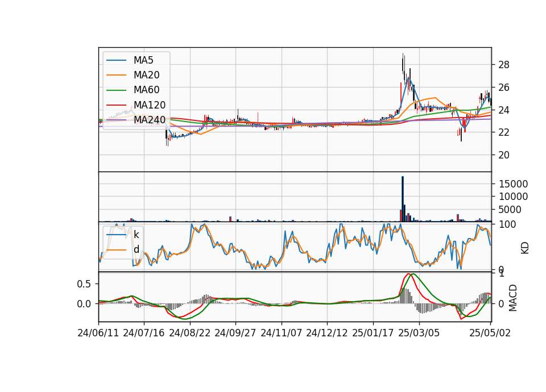Click the 24/12/12 date axis label
Viewport: 546px width, 392px height.
tap(327, 333)
